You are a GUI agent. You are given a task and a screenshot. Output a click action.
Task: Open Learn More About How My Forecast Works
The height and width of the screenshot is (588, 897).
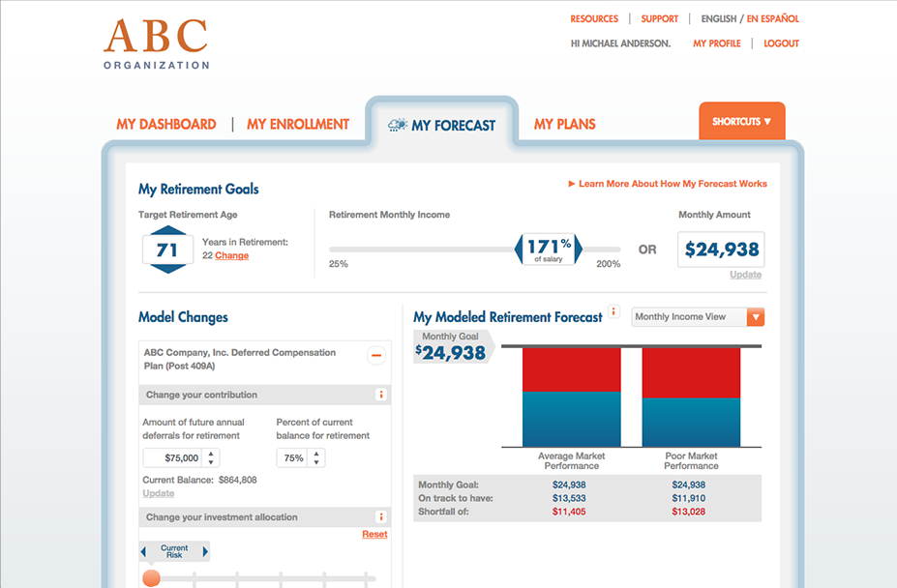coord(668,184)
